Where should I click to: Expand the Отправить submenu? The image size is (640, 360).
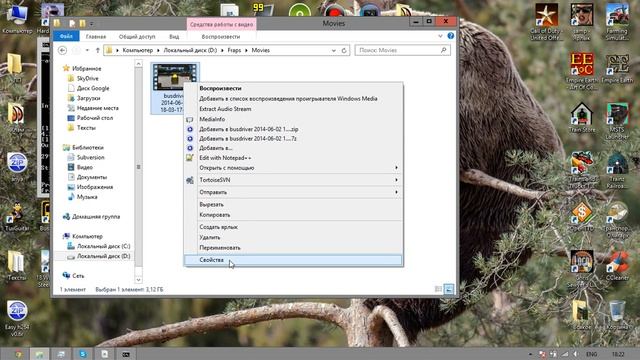tap(294, 192)
